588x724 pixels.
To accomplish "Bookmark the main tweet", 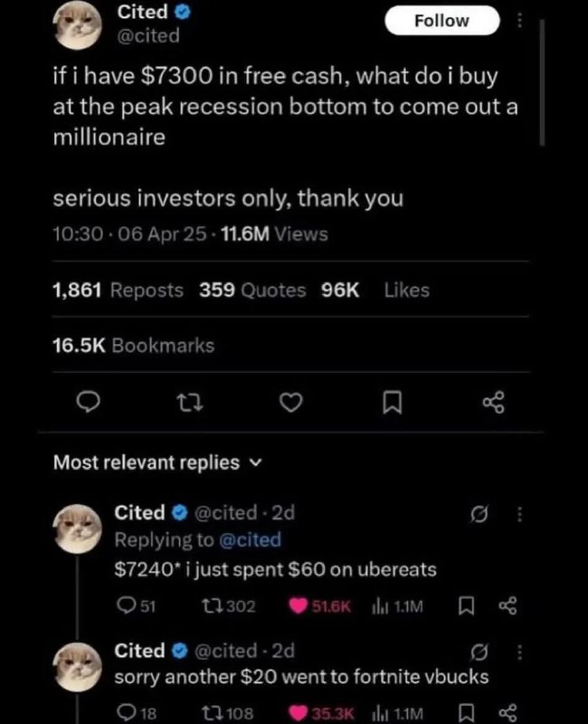I will [x=393, y=403].
